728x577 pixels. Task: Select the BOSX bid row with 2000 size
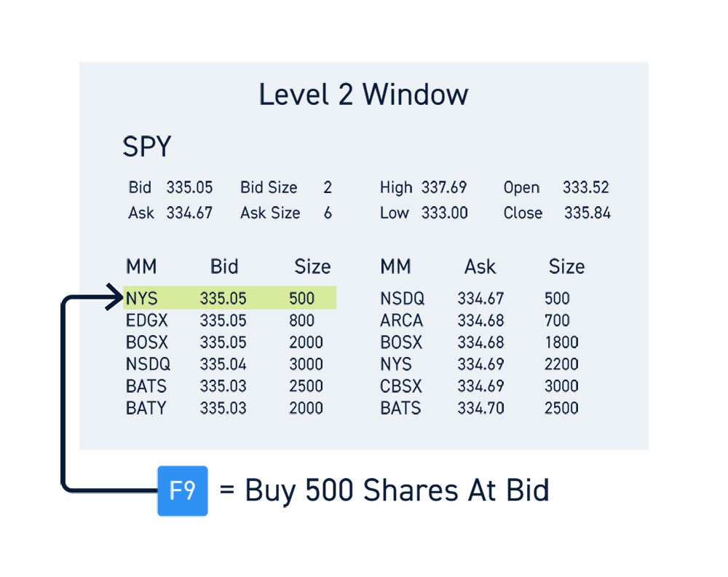tap(225, 342)
